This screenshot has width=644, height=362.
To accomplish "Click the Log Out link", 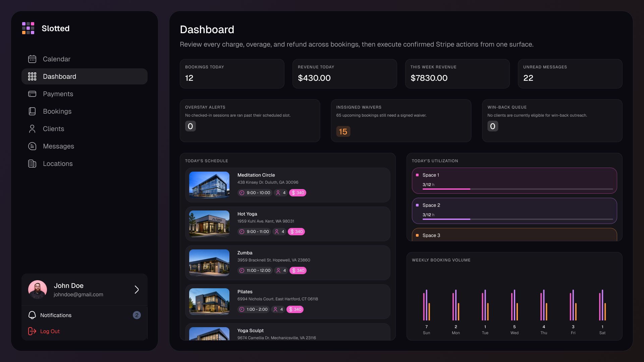I will [x=50, y=331].
